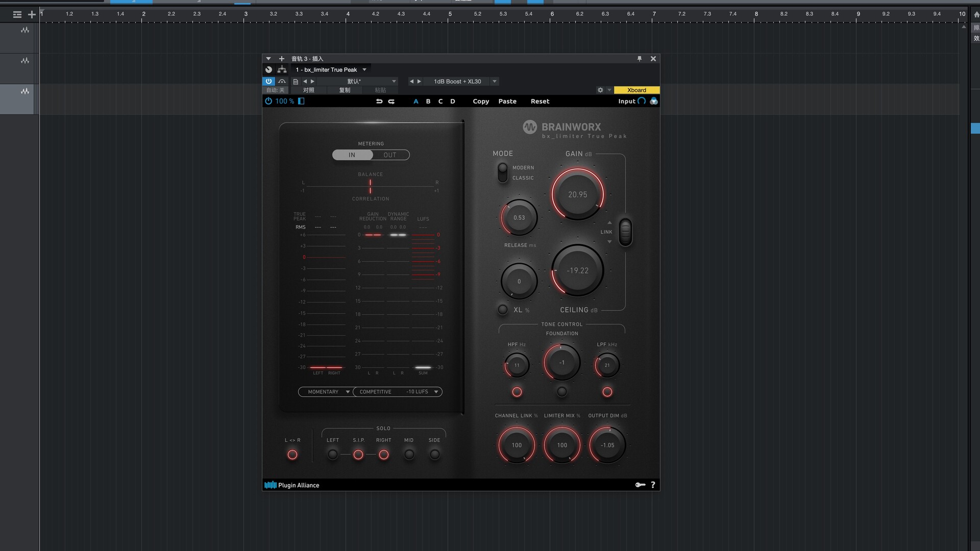Open the MOMENTARY metering dropdown
The height and width of the screenshot is (551, 980).
pyautogui.click(x=326, y=392)
